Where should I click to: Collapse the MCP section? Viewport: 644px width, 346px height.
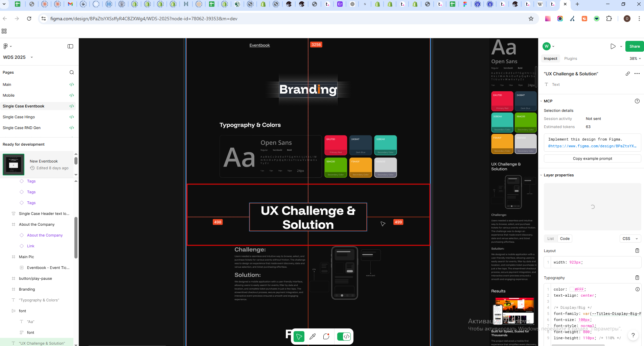pos(541,101)
